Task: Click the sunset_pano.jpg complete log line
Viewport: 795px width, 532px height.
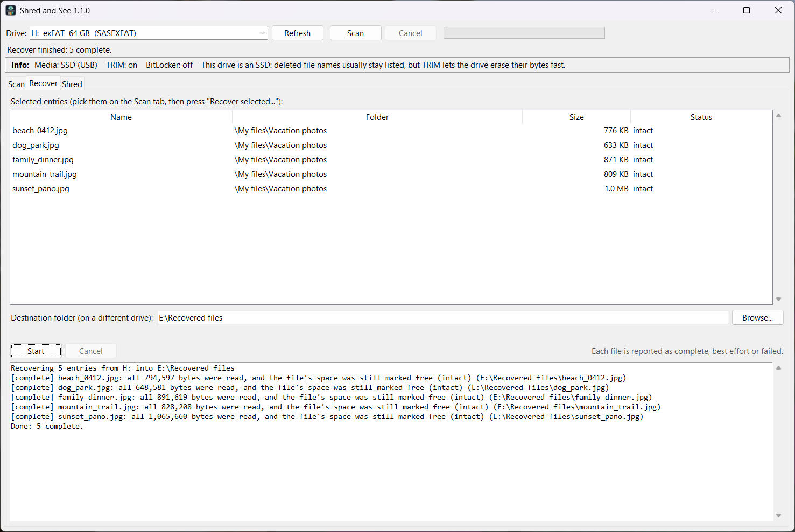Action: (327, 417)
